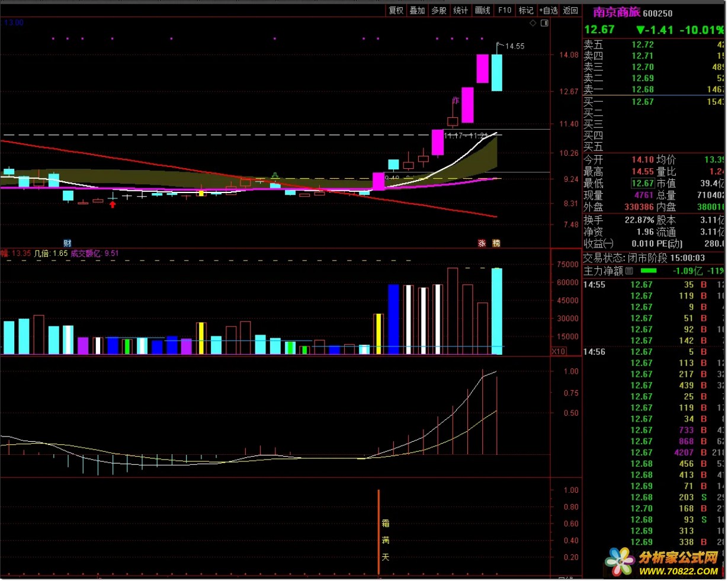Click the stock name 南京商旅
The image size is (728, 581).
point(616,12)
